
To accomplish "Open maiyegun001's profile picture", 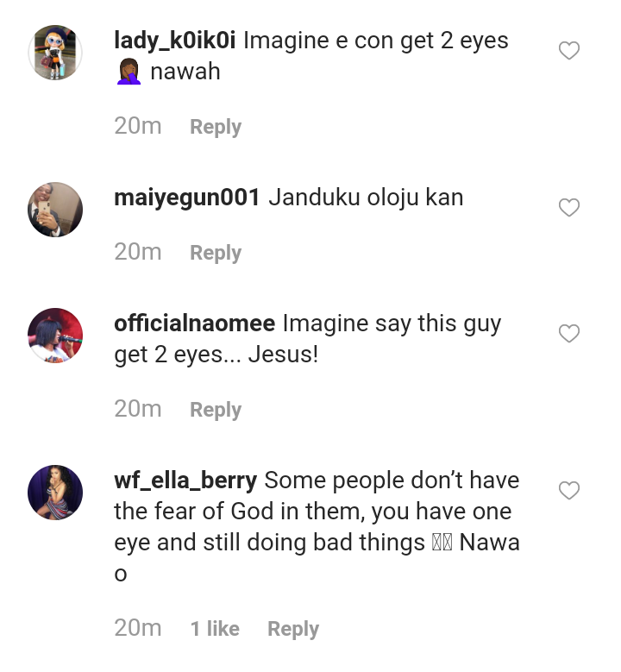I will (55, 210).
